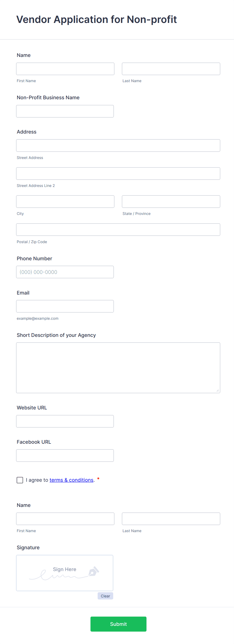The image size is (234, 644).
Task: Click inside the Short Description of your Agency textarea
Action: [118, 367]
